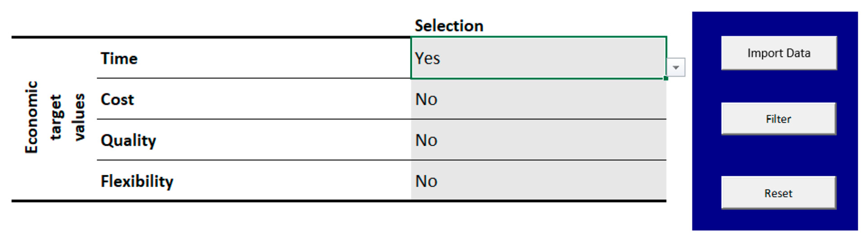Select the Quality selection cell showing No

click(538, 140)
